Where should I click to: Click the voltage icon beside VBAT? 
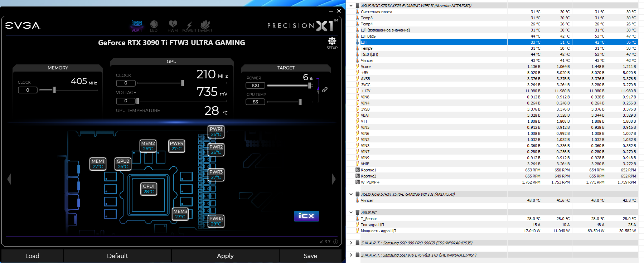tap(357, 115)
